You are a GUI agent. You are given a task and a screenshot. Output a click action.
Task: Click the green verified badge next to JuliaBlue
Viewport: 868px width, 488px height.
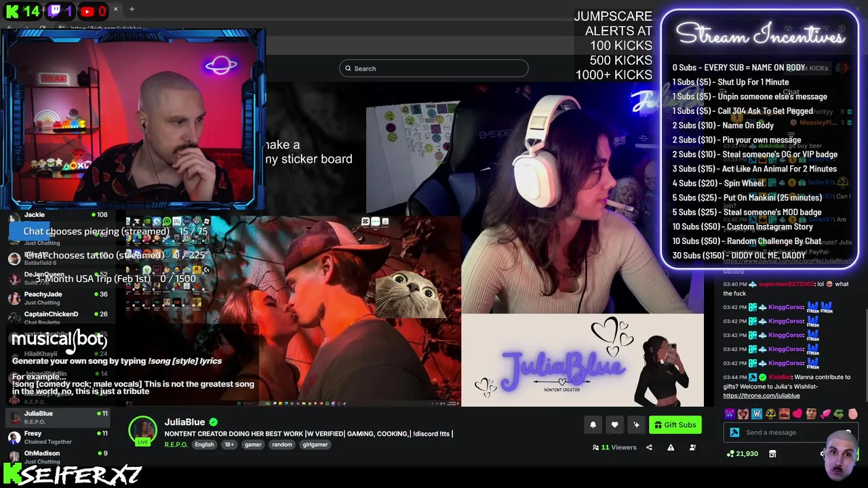[214, 422]
